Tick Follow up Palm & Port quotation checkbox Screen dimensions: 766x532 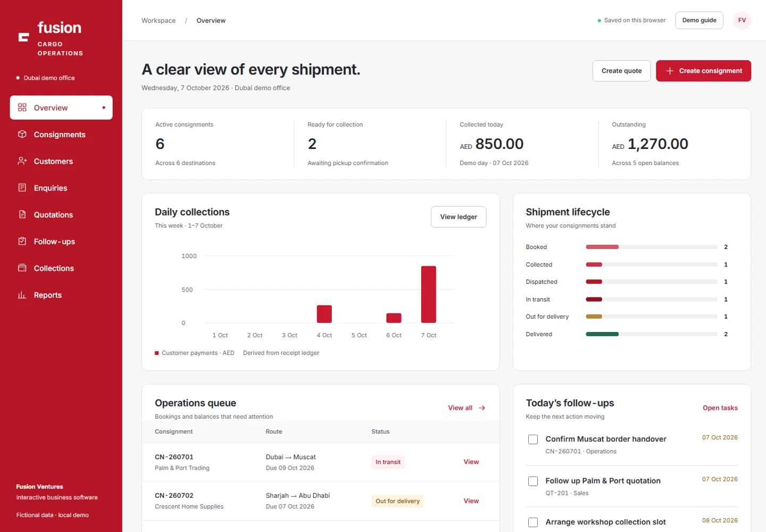[532, 481]
